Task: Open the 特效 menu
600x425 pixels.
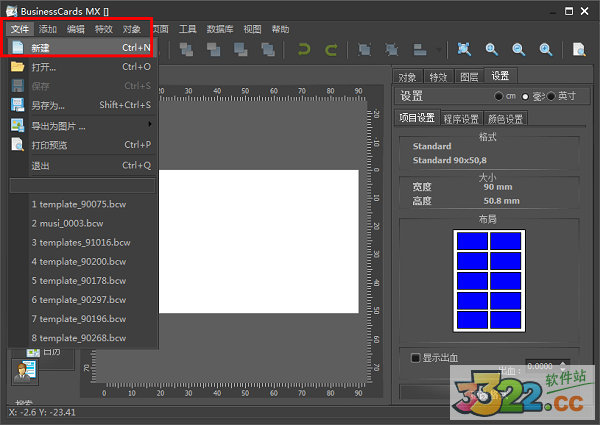Action: [103, 29]
